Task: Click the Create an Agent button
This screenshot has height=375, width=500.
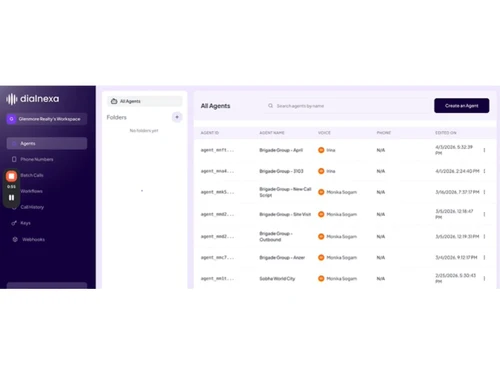Action: [x=462, y=106]
